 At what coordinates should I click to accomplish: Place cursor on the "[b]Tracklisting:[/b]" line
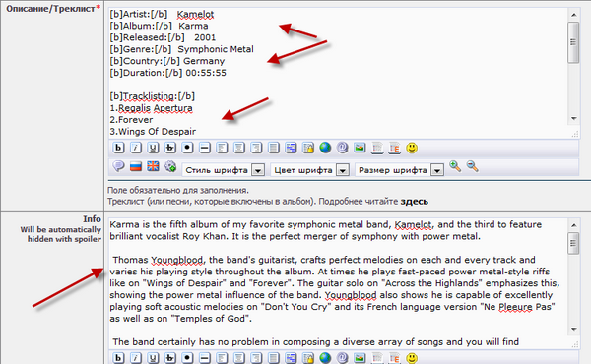(x=153, y=96)
